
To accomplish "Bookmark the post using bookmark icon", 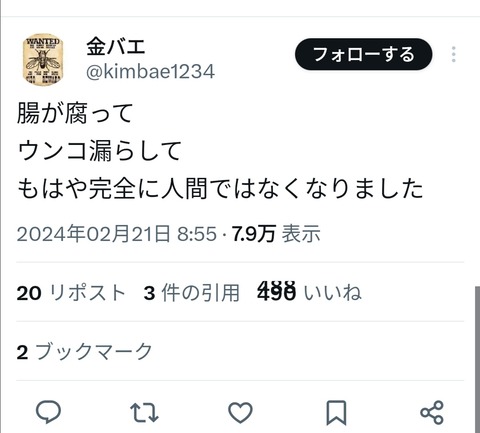I will 336,413.
